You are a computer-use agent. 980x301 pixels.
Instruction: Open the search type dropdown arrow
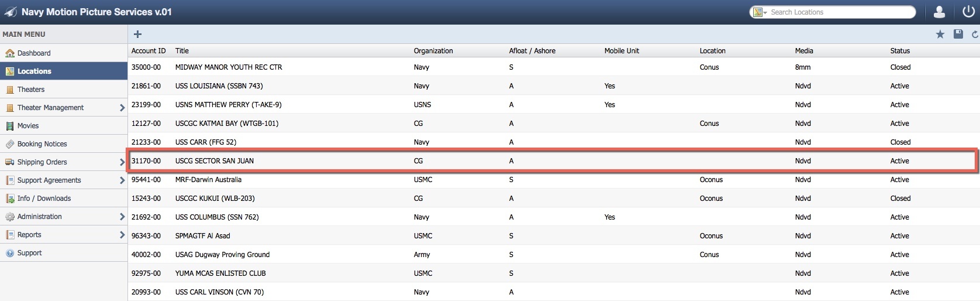coord(765,12)
